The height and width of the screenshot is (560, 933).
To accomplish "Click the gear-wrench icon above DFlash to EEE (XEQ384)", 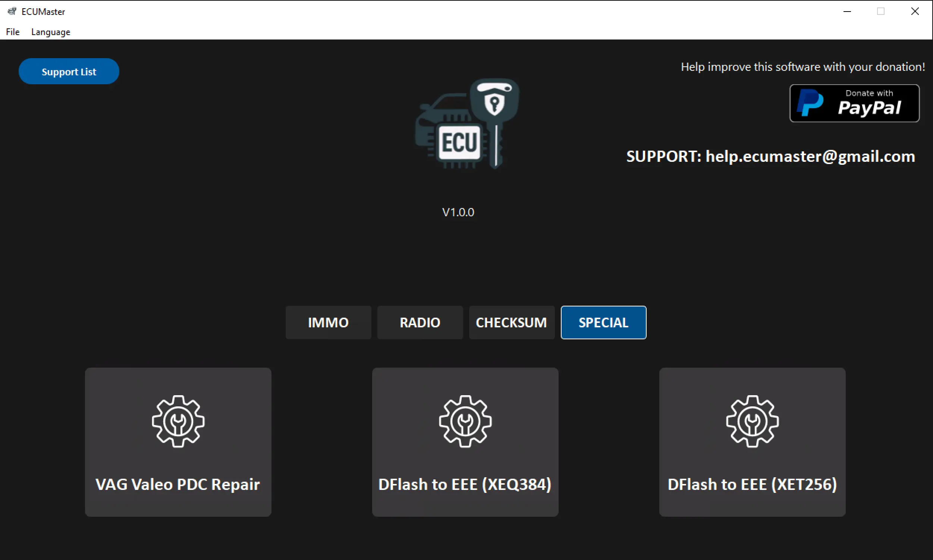I will [x=465, y=421].
